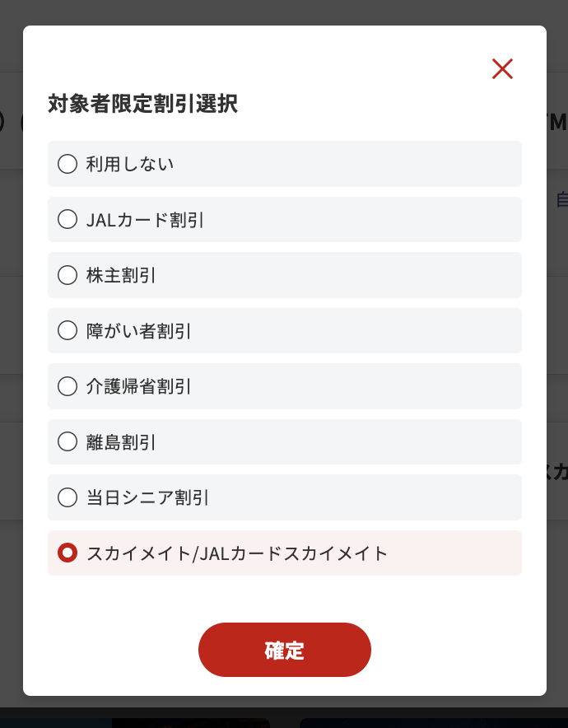Click the selected スカイメイト radio button

click(x=68, y=553)
